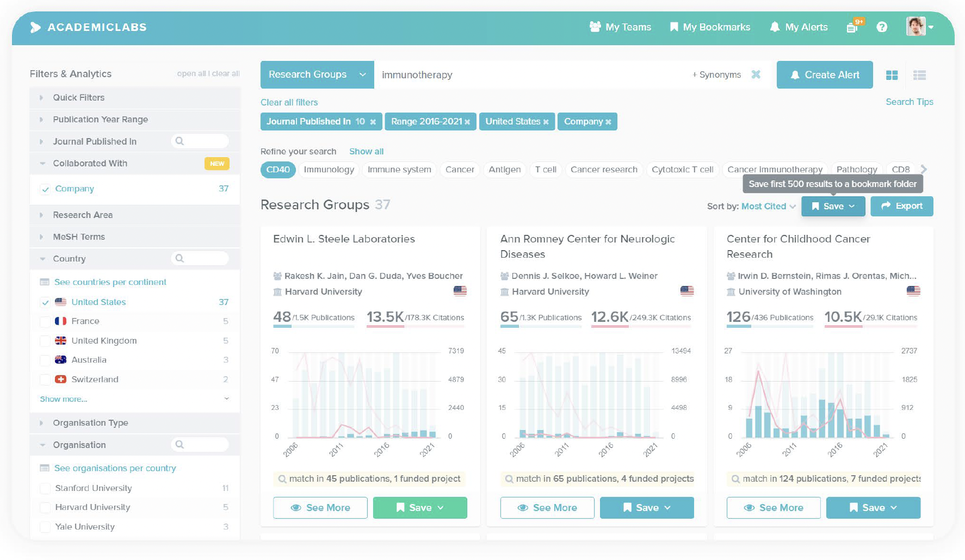
Task: Open the Save results dropdown near Export
Action: (x=833, y=206)
